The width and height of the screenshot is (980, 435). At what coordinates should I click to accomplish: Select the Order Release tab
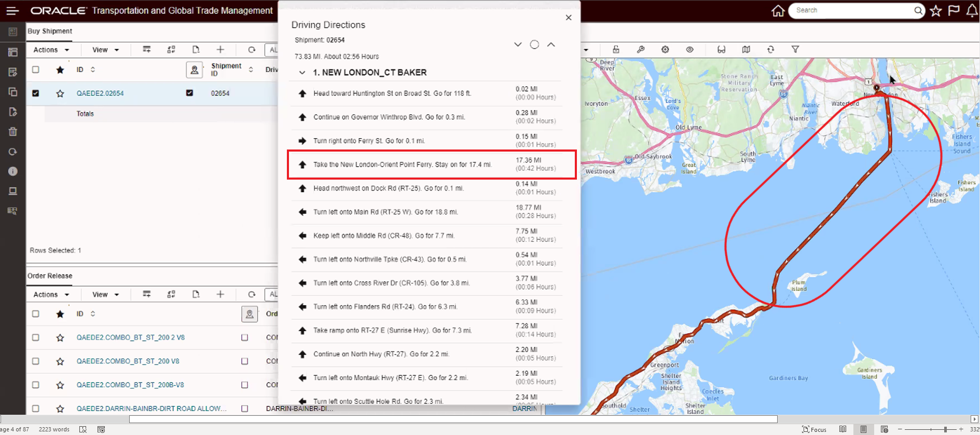pyautogui.click(x=50, y=276)
